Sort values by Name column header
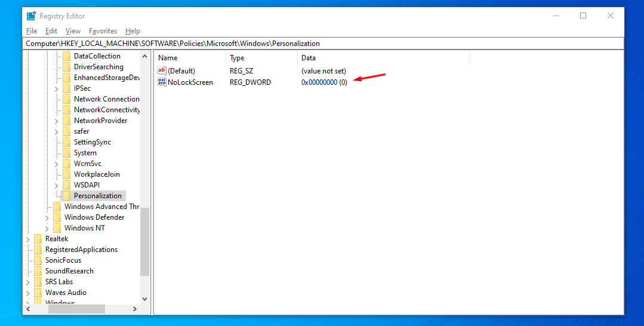The height and width of the screenshot is (326, 644). pos(190,58)
